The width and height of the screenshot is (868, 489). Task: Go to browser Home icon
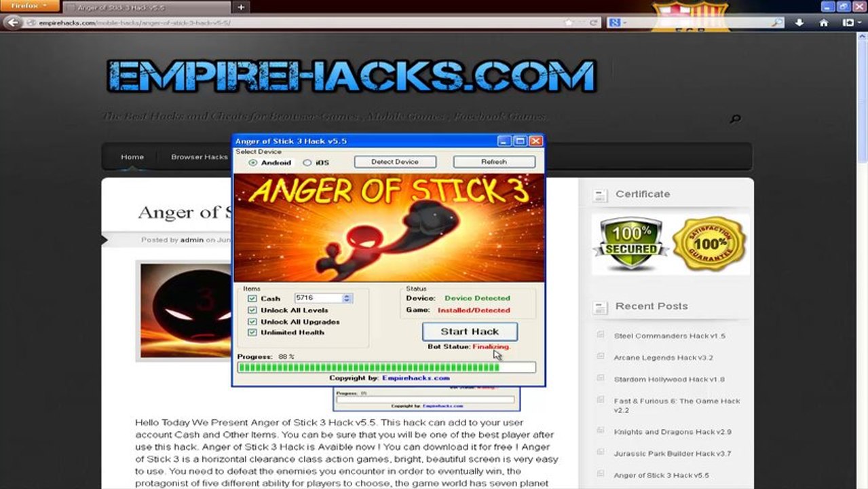coord(823,22)
